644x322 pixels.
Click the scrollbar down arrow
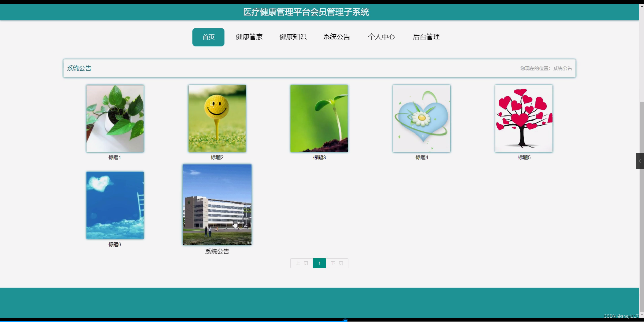[641, 315]
